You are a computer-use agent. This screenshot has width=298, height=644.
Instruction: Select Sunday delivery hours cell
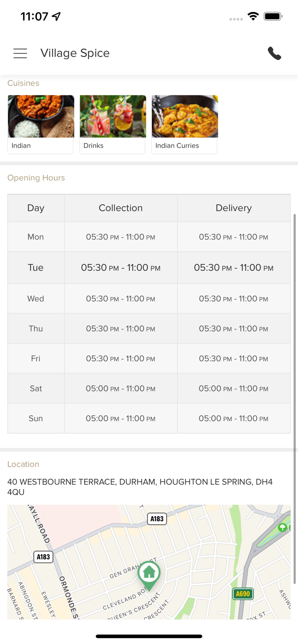[x=233, y=419]
